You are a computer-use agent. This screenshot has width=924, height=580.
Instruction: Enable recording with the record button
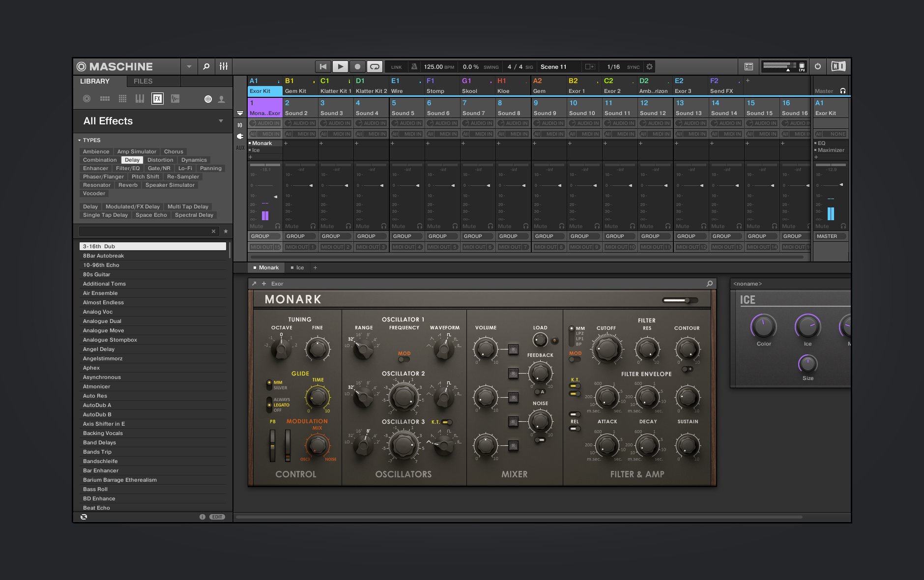[357, 67]
